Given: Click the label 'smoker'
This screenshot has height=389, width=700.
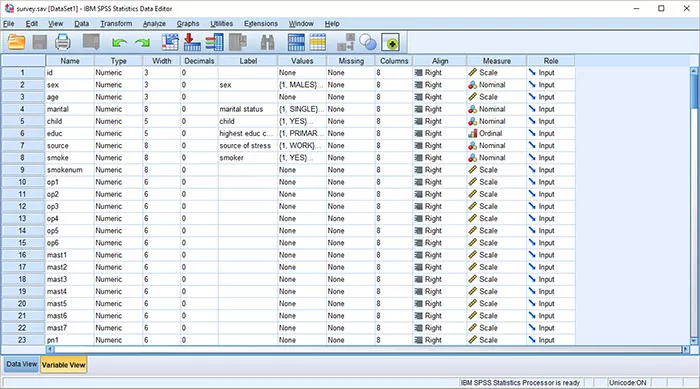Looking at the screenshot, I should 231,158.
